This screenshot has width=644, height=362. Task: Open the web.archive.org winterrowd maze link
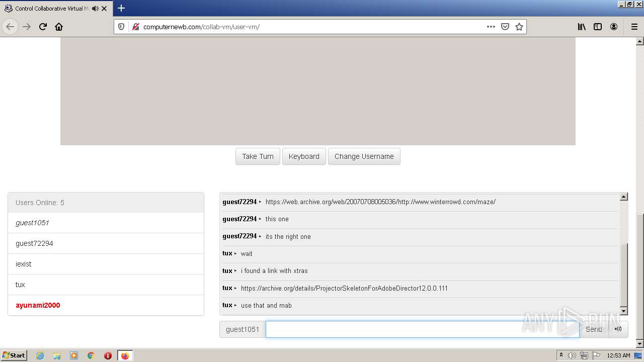[380, 202]
